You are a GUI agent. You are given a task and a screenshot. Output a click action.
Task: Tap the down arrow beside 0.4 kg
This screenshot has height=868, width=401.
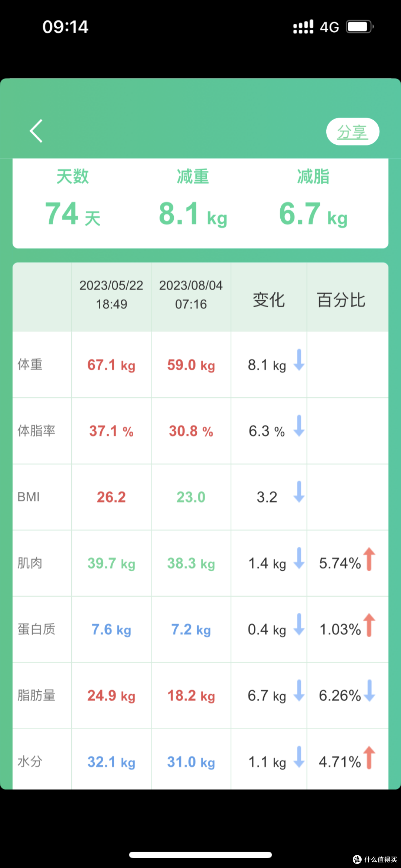click(299, 624)
